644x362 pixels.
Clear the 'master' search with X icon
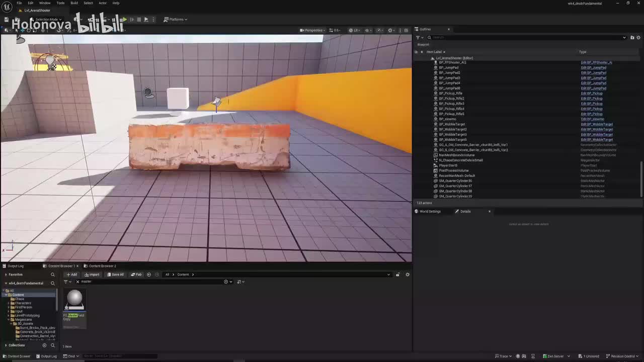point(77,282)
